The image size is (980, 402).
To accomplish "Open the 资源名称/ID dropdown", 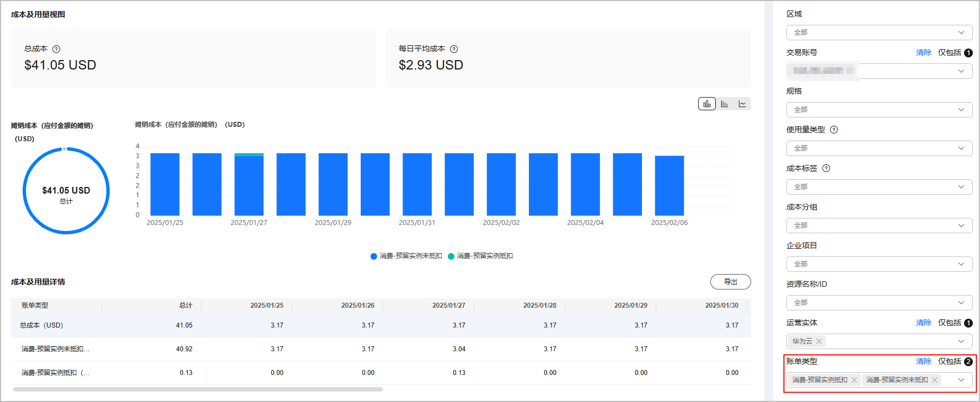I will [879, 303].
